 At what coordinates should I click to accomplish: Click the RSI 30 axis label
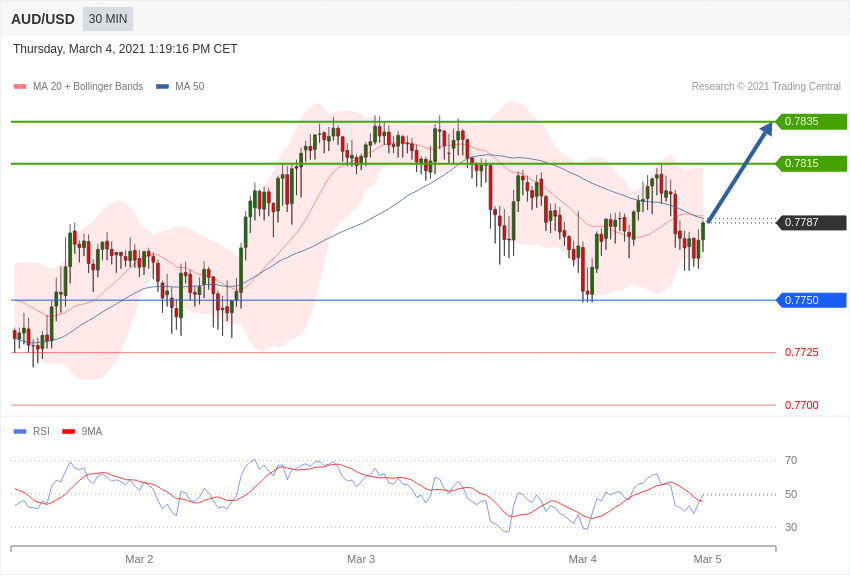(791, 527)
